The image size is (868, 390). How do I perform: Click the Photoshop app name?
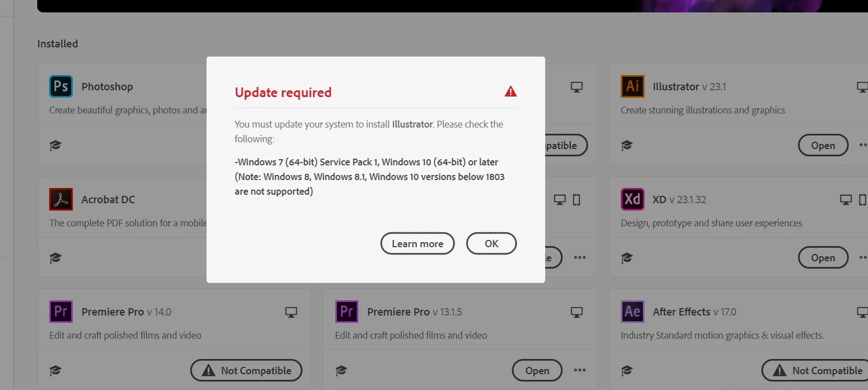click(107, 86)
